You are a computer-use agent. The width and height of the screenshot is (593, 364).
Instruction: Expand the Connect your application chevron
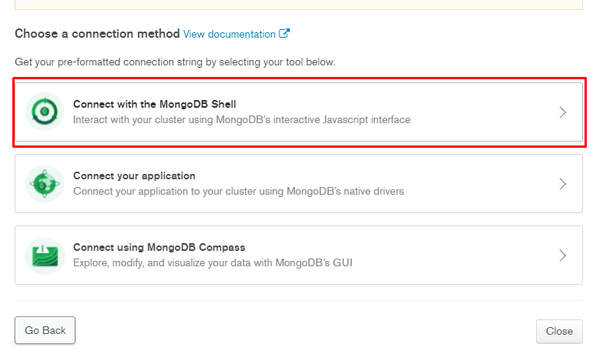563,184
